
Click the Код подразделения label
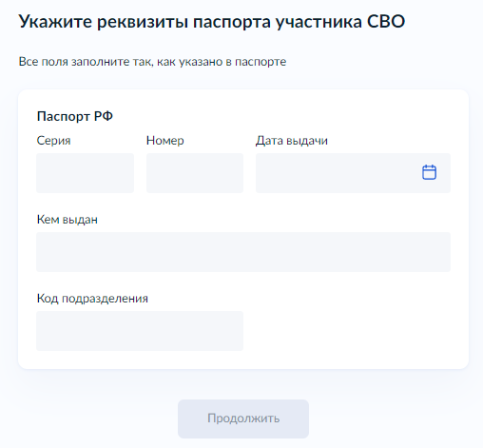pyautogui.click(x=92, y=299)
